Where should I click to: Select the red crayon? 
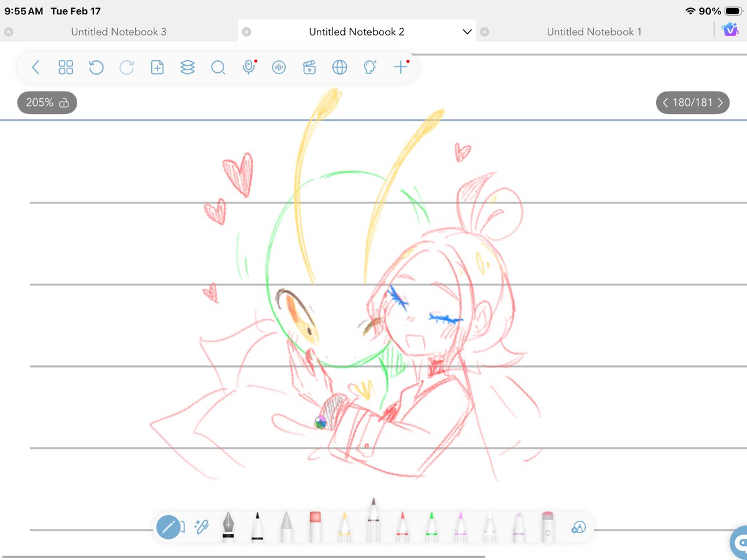[x=402, y=527]
